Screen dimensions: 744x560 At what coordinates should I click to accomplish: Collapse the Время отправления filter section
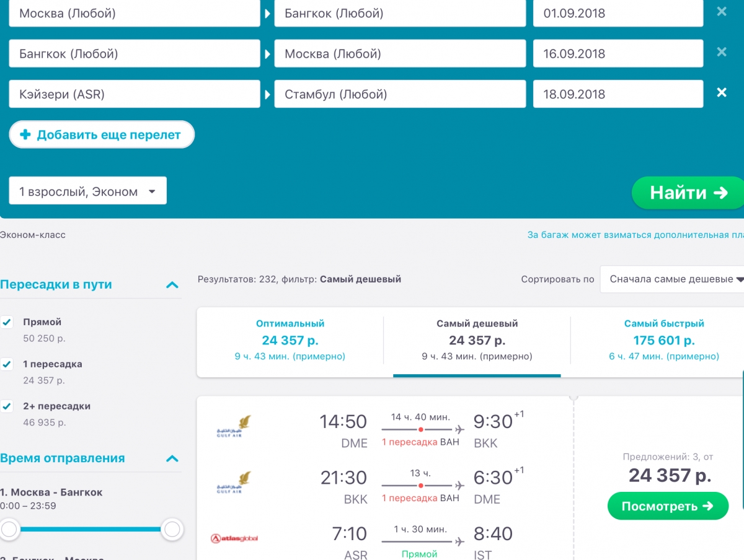coord(172,459)
